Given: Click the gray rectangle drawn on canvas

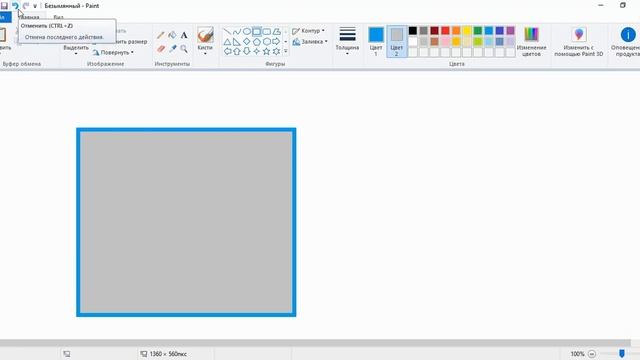Looking at the screenshot, I should (x=186, y=222).
